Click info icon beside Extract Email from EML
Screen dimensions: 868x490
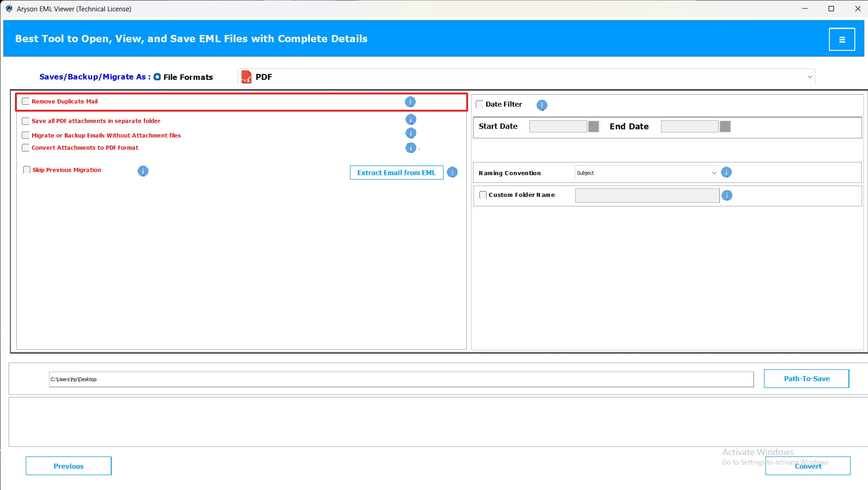pyautogui.click(x=452, y=172)
